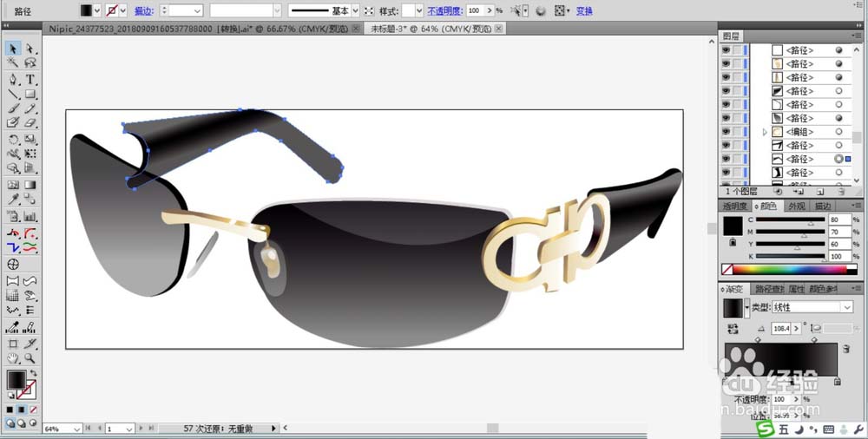
Task: Toggle lock box on first <路径> row
Action: point(737,50)
